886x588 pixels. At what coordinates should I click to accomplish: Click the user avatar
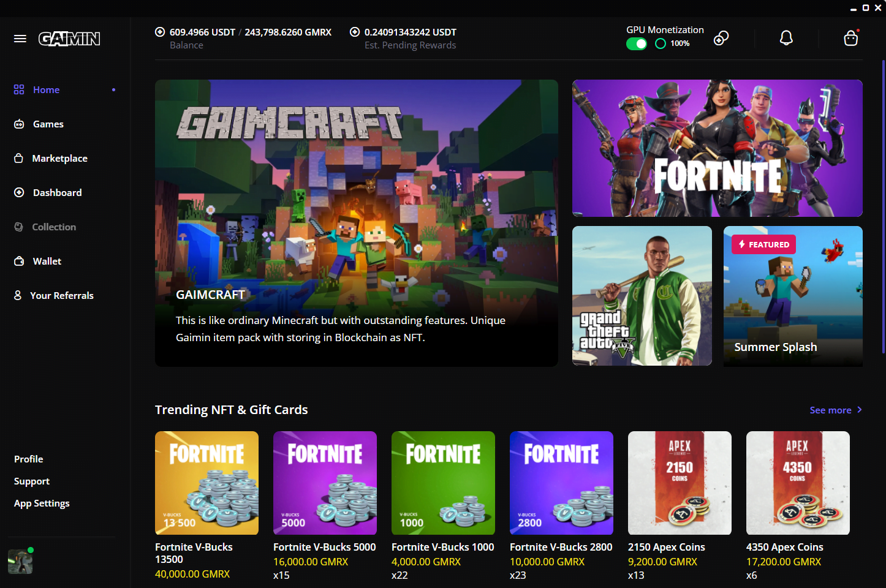click(20, 561)
